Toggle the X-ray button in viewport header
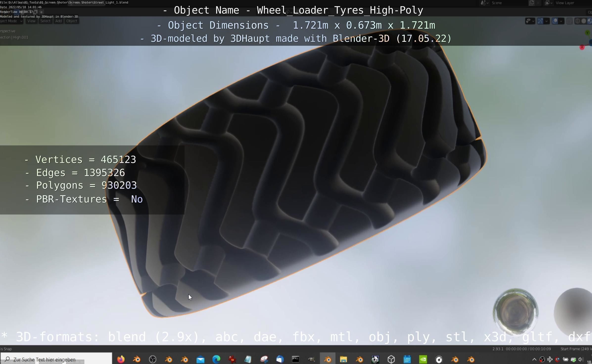Viewport: 592px width, 364px height. tap(569, 21)
